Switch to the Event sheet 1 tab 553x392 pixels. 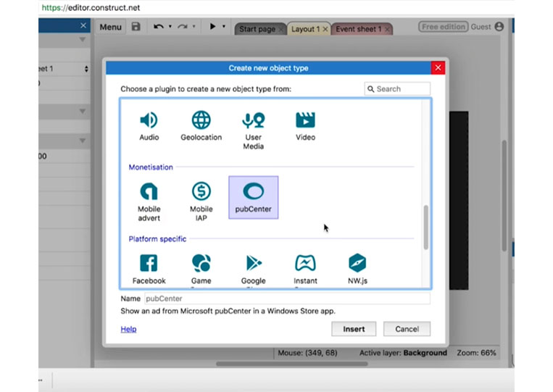[359, 29]
